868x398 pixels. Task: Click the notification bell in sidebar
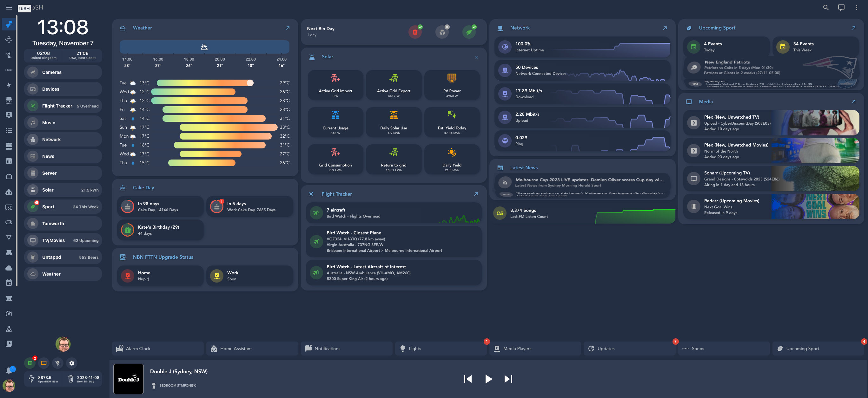click(x=9, y=371)
